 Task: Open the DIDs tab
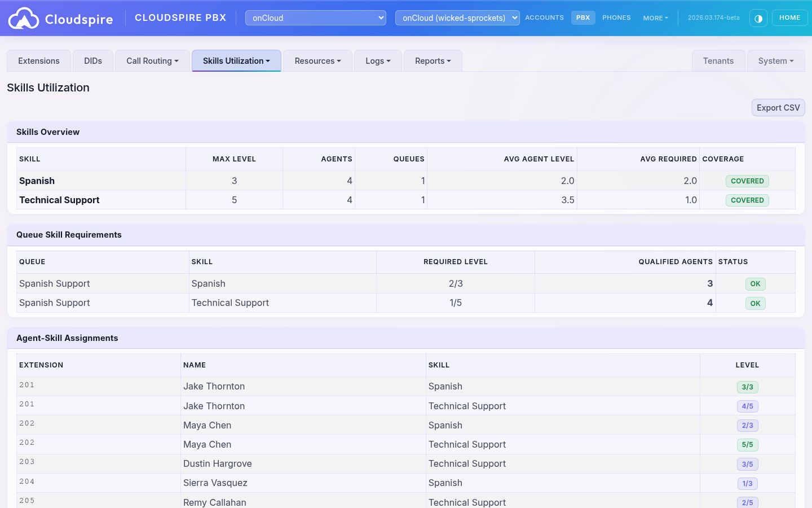click(92, 60)
